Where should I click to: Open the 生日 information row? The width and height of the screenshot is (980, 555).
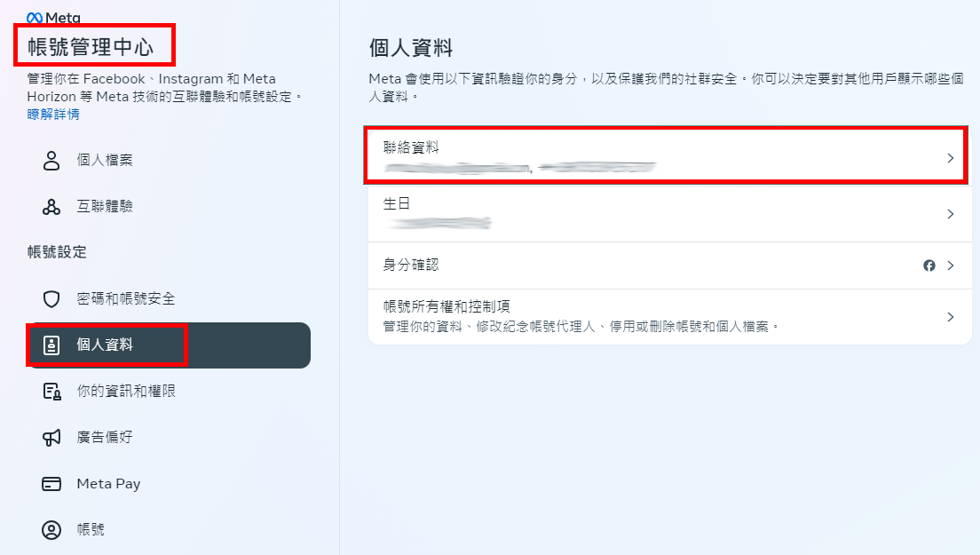pyautogui.click(x=670, y=214)
